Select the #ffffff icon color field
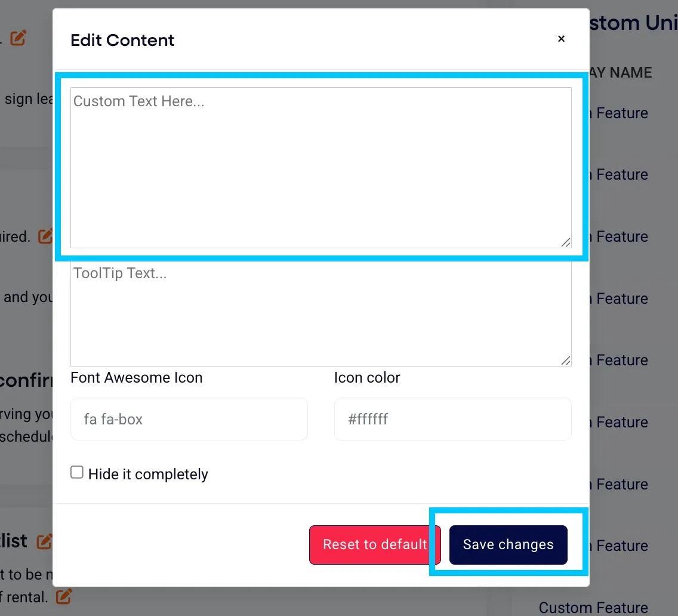 pos(453,419)
